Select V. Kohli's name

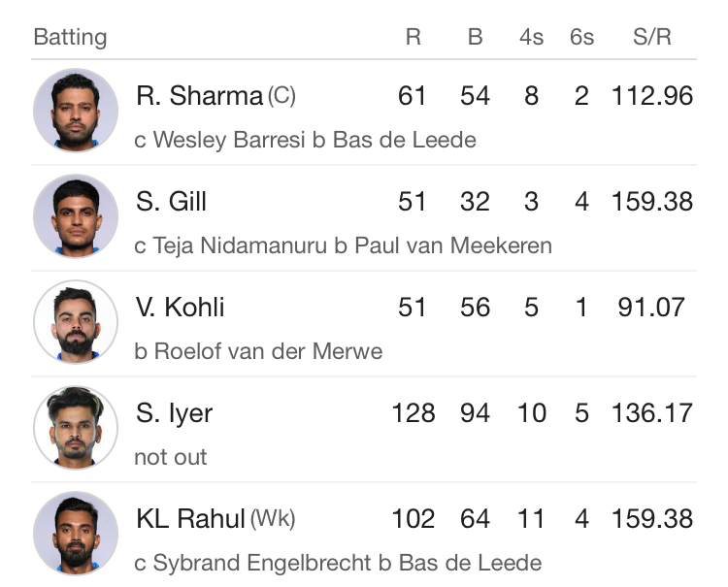(180, 308)
